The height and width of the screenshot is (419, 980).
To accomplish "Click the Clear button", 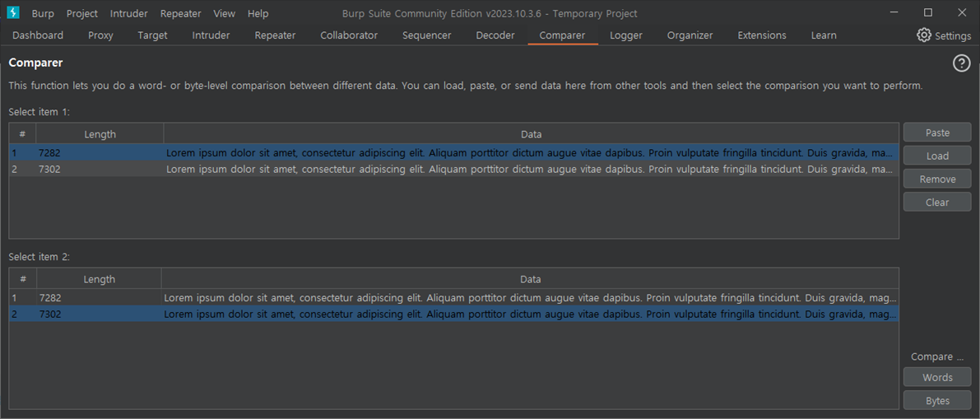I will pos(937,202).
